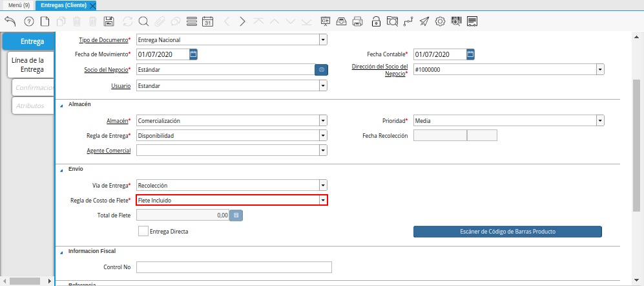Click the receipt document icon
This screenshot has height=286, width=644.
[x=472, y=21]
